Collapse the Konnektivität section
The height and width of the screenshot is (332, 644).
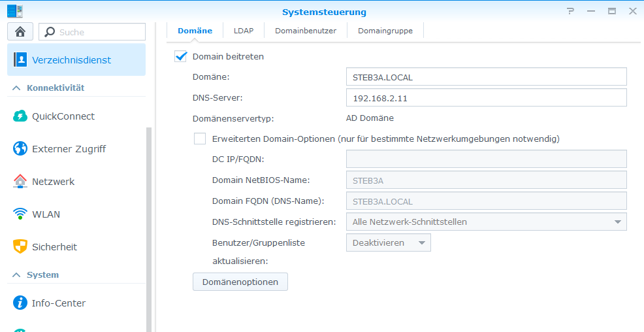(x=16, y=88)
